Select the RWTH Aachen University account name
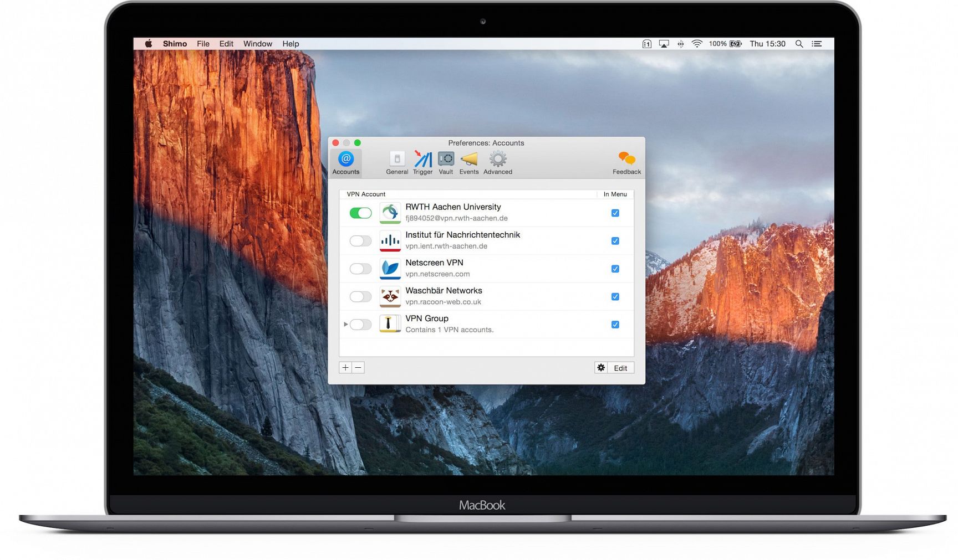 tap(453, 207)
